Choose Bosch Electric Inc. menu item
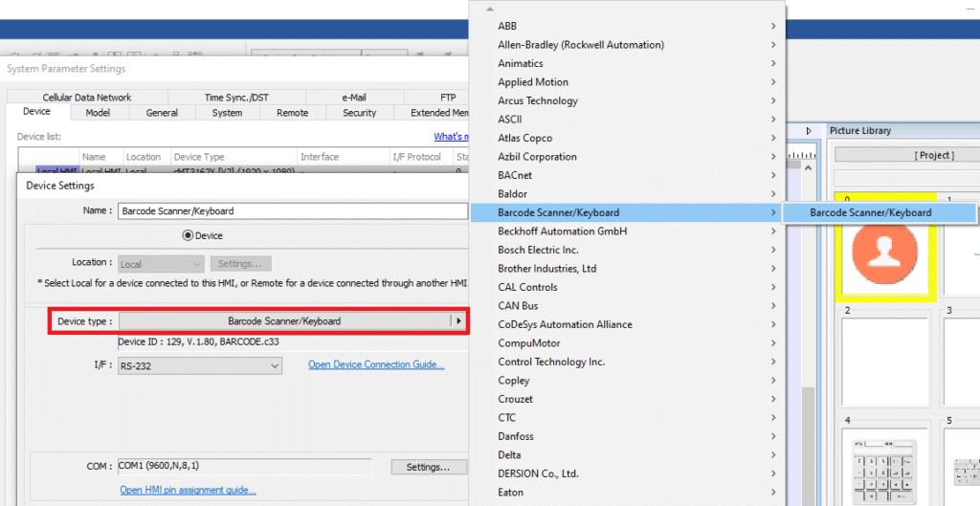 (627, 250)
